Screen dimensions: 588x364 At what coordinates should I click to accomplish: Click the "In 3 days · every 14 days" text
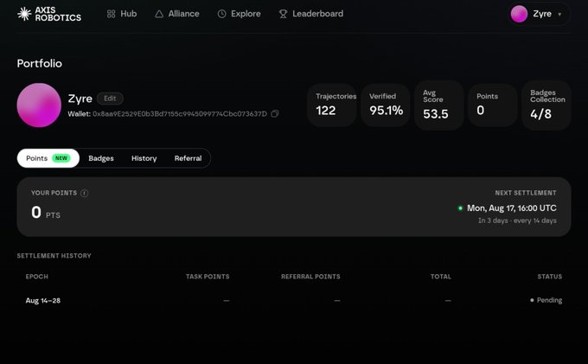517,220
